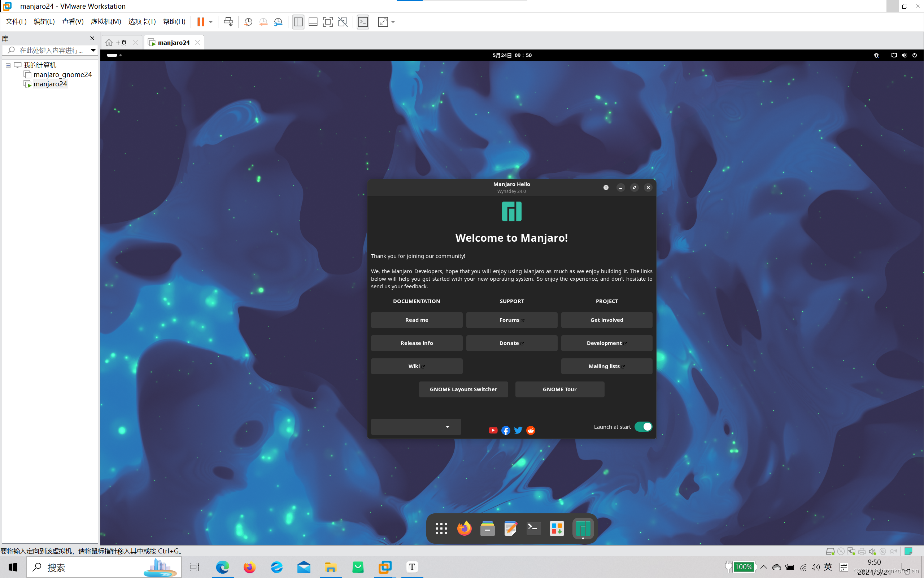Take a snapshot of this virtual machine
Image resolution: width=924 pixels, height=578 pixels.
click(x=248, y=22)
